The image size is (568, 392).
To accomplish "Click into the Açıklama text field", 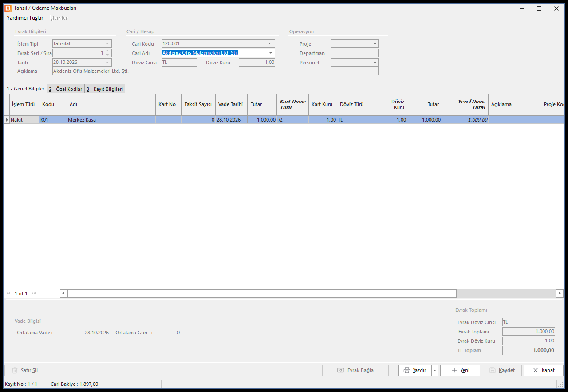I will coord(215,71).
